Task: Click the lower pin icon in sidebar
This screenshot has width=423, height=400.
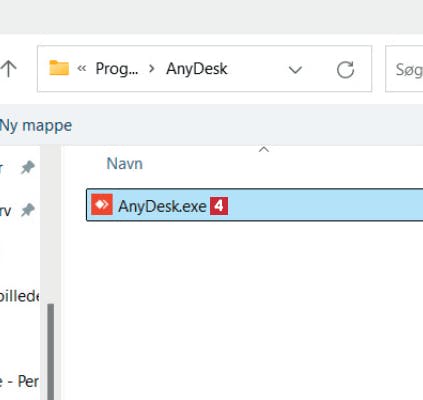Action: 28,210
